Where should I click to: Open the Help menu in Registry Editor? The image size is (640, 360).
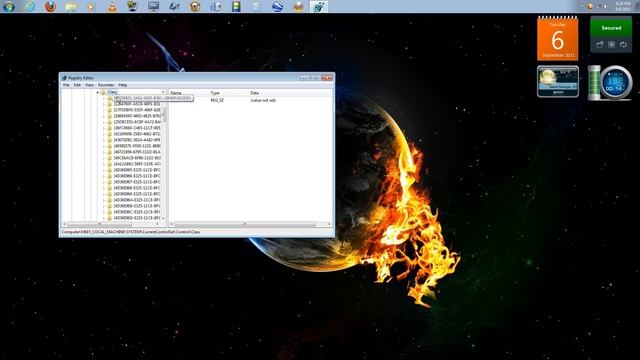coord(122,85)
